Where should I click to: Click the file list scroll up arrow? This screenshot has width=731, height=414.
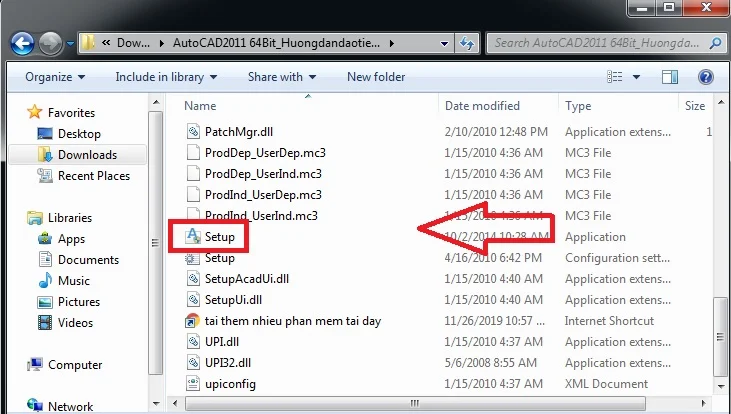[721, 102]
